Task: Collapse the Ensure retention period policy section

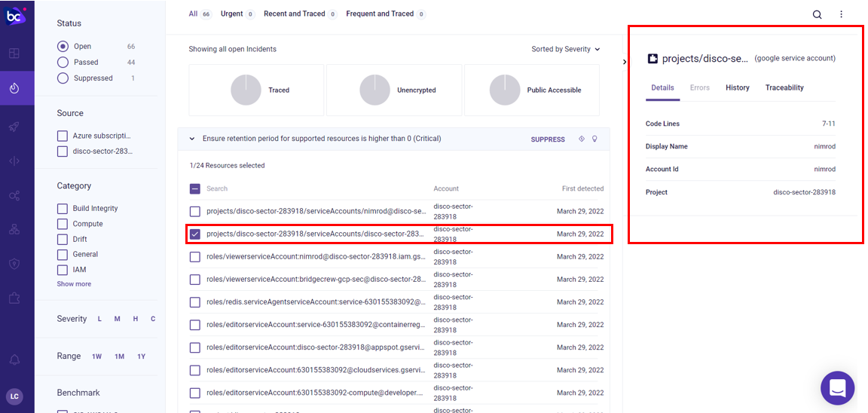Action: click(x=192, y=139)
